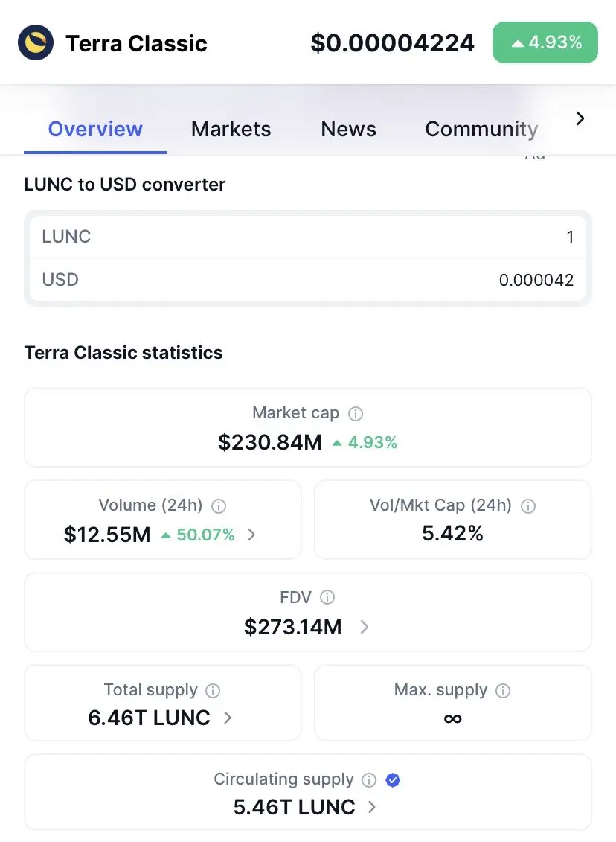Open the Circulating supply details chevron

(372, 807)
